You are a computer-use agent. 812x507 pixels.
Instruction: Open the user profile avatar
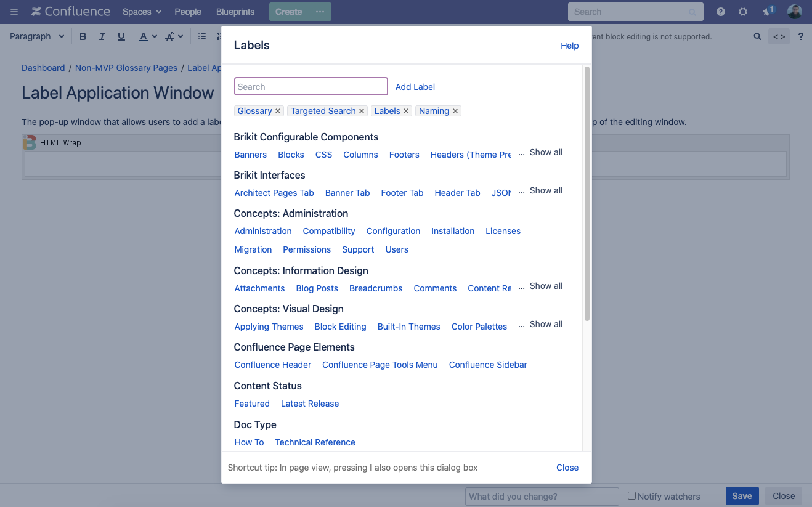coord(795,12)
